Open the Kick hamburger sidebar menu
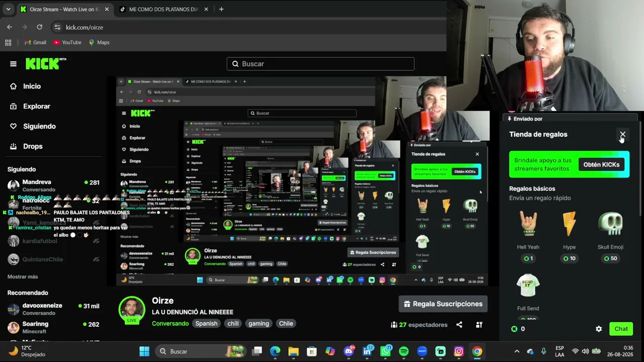644x362 pixels. (13, 64)
